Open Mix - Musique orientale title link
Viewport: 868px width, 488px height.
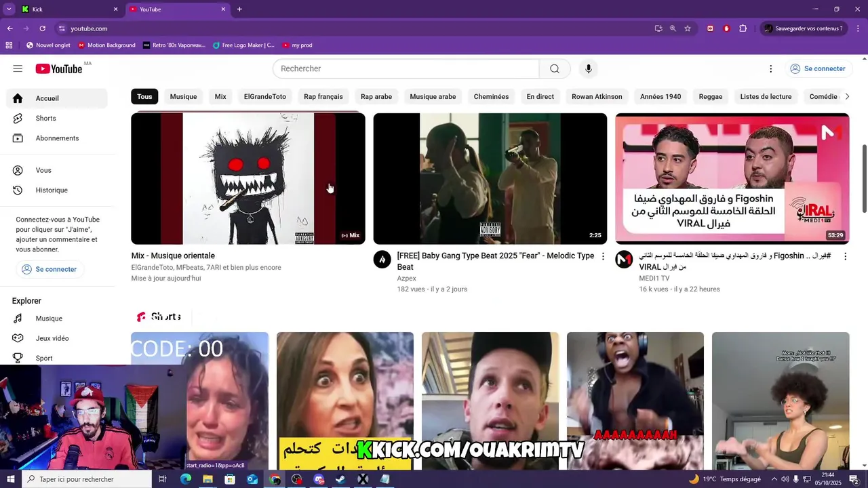point(173,256)
